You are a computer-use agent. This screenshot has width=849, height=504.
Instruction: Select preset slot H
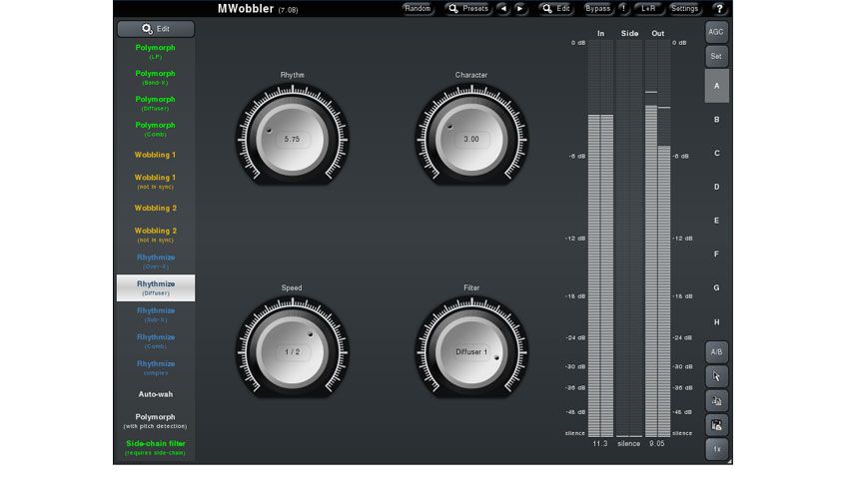click(x=716, y=322)
